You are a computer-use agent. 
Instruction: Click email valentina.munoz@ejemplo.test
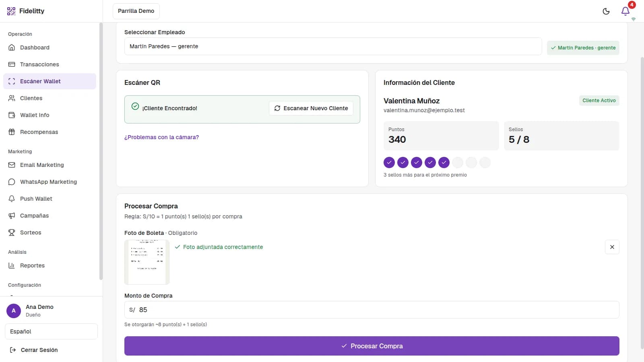click(424, 110)
